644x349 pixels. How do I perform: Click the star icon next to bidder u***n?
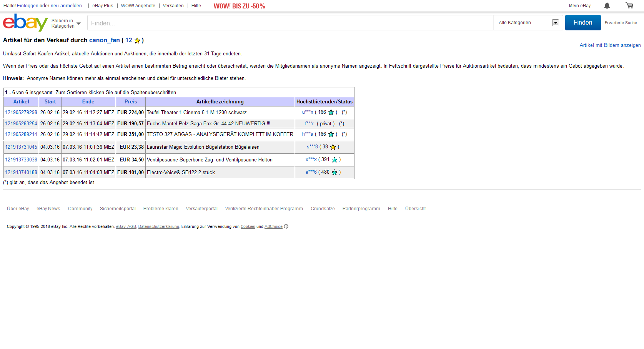pyautogui.click(x=331, y=113)
